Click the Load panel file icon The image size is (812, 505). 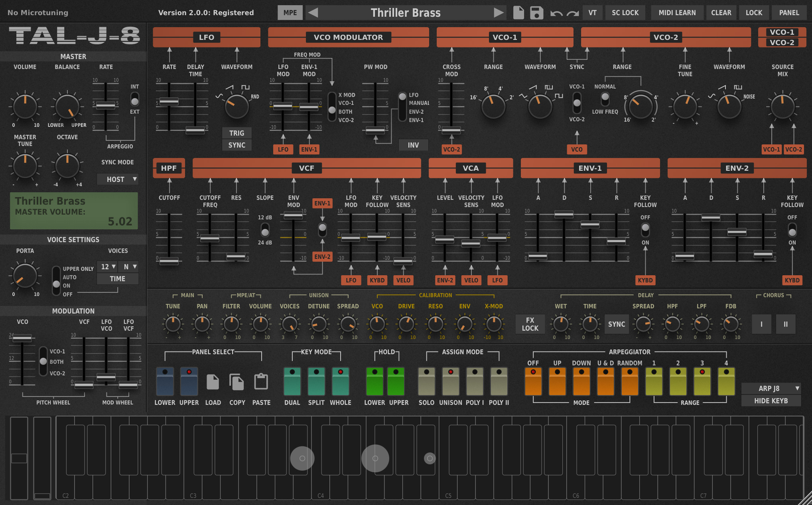point(213,382)
